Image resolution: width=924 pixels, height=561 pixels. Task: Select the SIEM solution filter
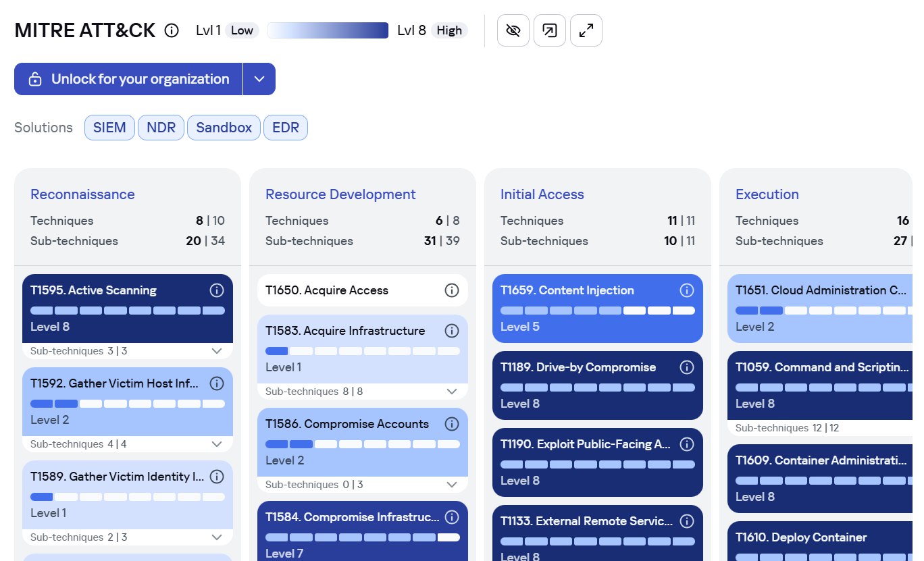click(109, 128)
